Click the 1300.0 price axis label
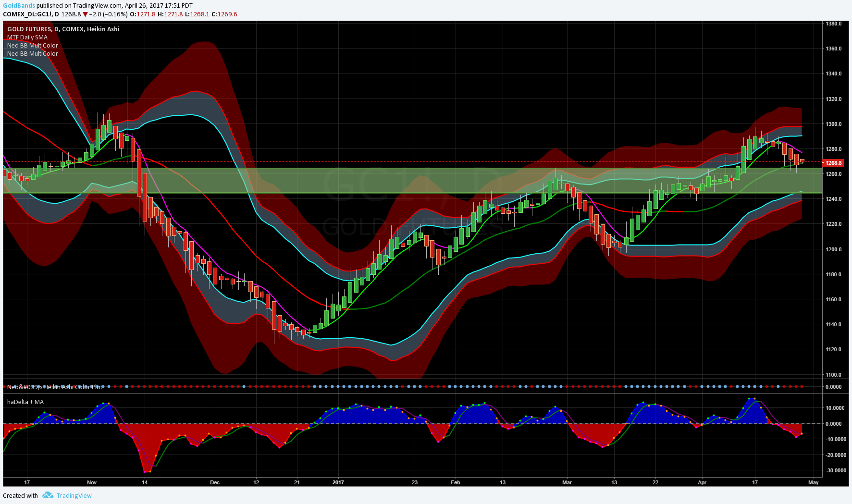The image size is (852, 504). [x=834, y=124]
